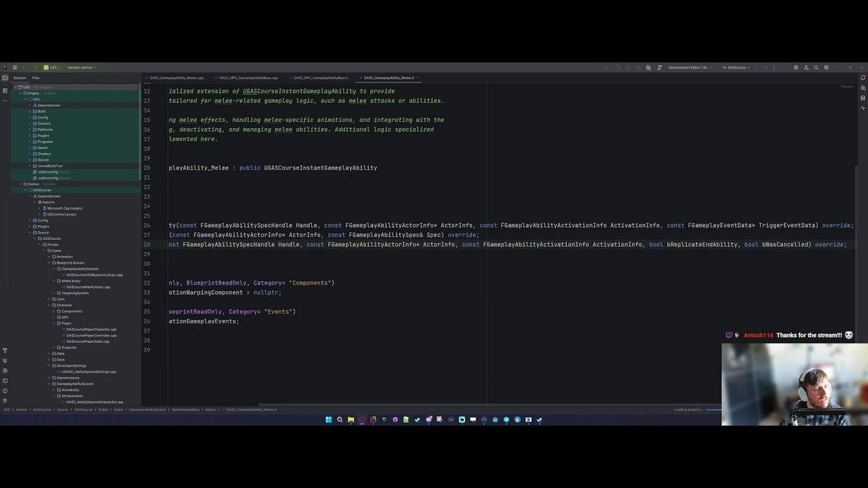Open GASC_NPC_GameplayAbilityBase.h editor tab
868x488 pixels.
(319, 78)
